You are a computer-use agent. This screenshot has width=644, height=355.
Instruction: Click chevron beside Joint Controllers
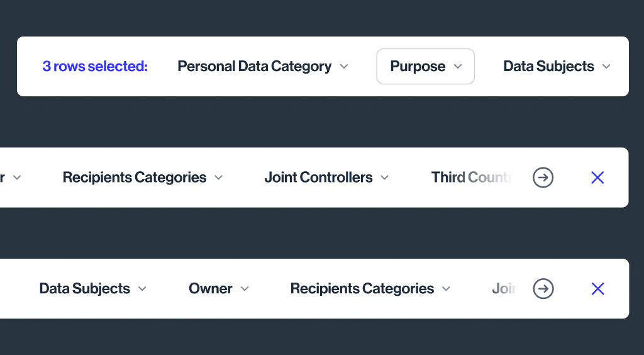click(385, 178)
